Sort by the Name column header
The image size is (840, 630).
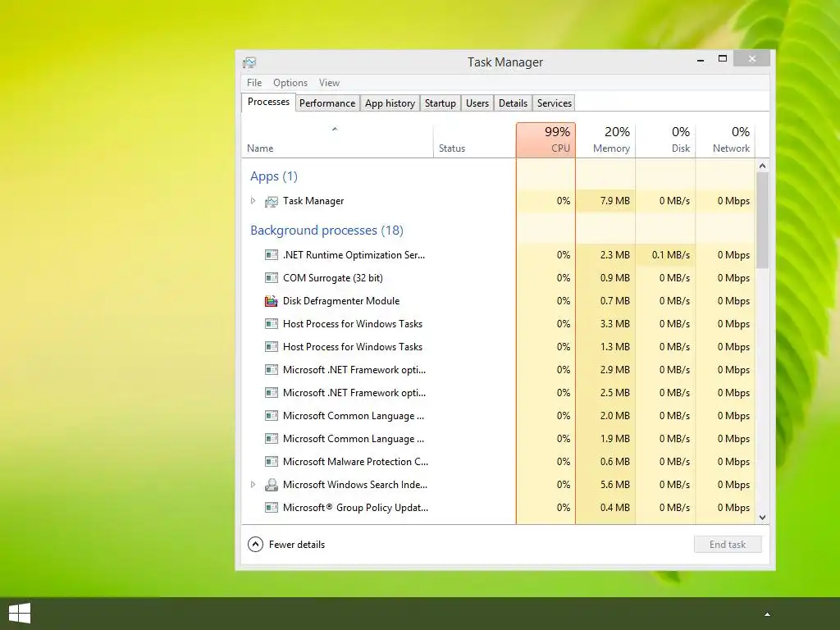(337, 141)
